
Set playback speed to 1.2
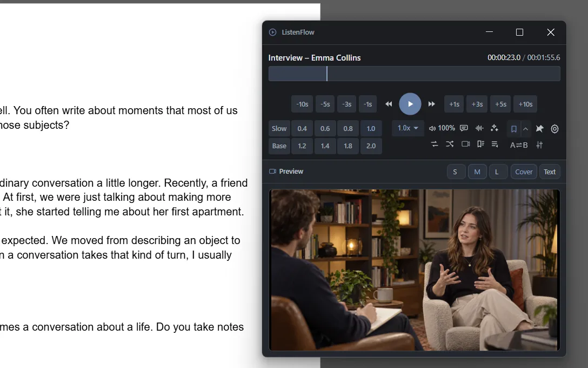click(x=302, y=146)
